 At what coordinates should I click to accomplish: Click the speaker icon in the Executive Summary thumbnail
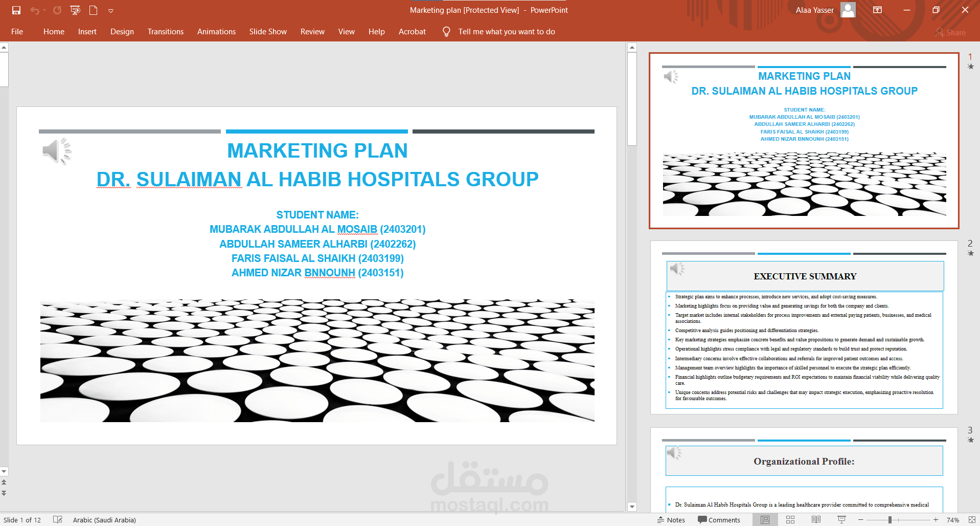[677, 269]
